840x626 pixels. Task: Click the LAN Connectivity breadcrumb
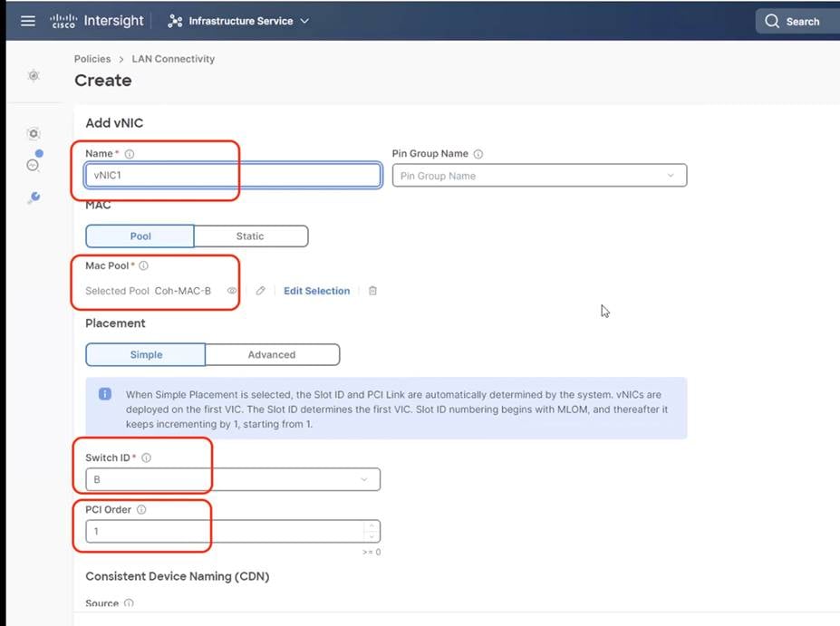tap(172, 58)
